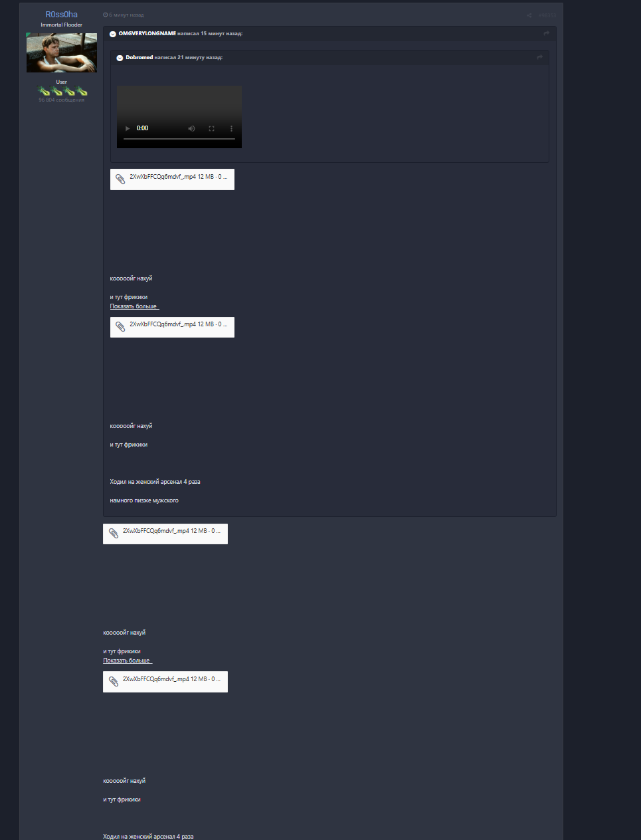Click the Dobromed username in nested quote
The height and width of the screenshot is (840, 641).
tap(139, 57)
